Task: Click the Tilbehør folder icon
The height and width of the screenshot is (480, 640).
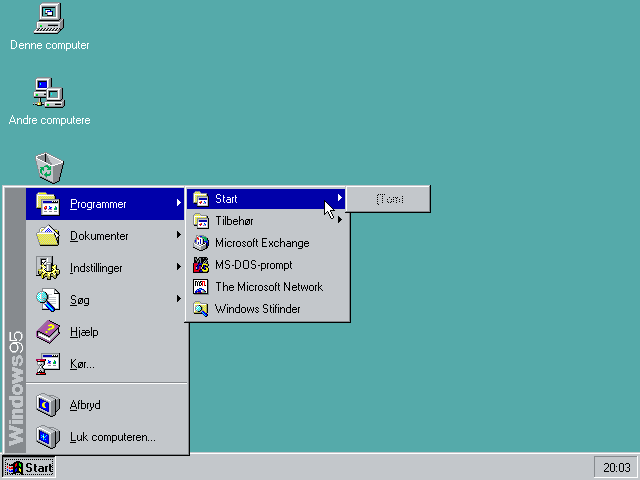Action: point(200,221)
